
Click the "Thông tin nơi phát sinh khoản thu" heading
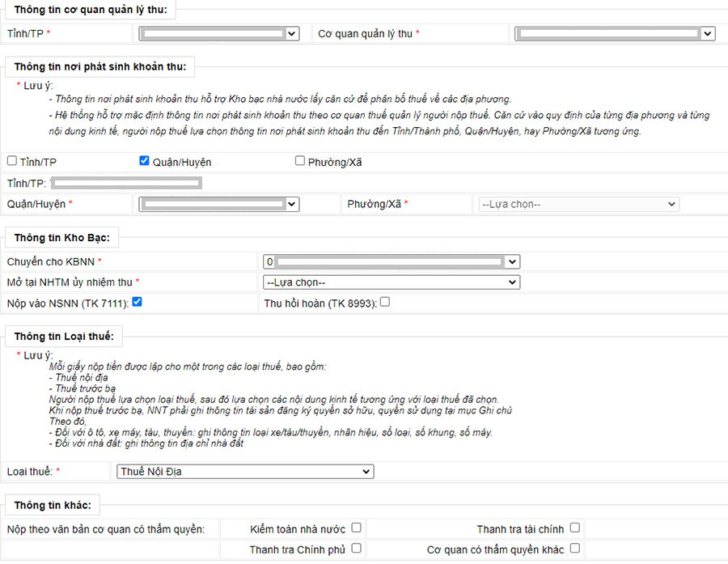point(101,67)
